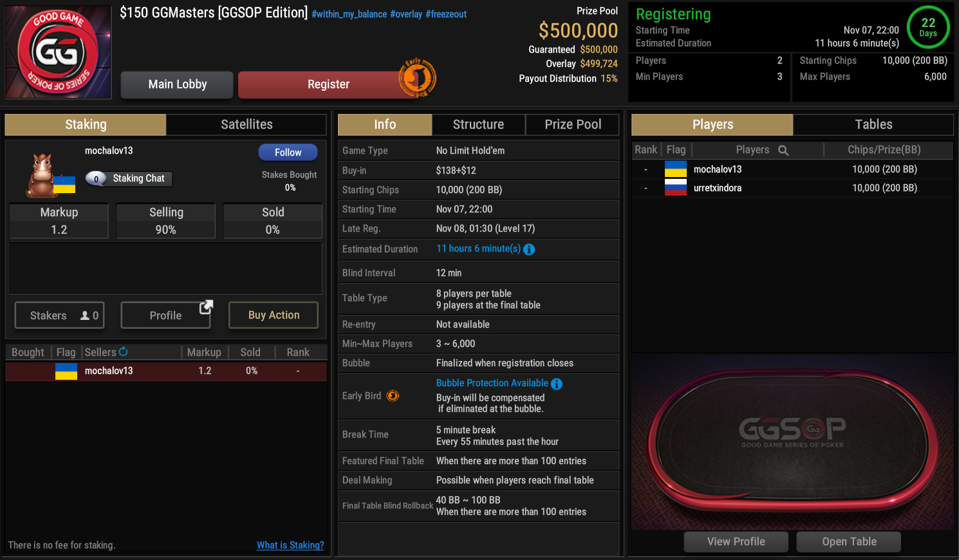Switch to the Tables tab
Screen dimensions: 959x560
click(873, 124)
